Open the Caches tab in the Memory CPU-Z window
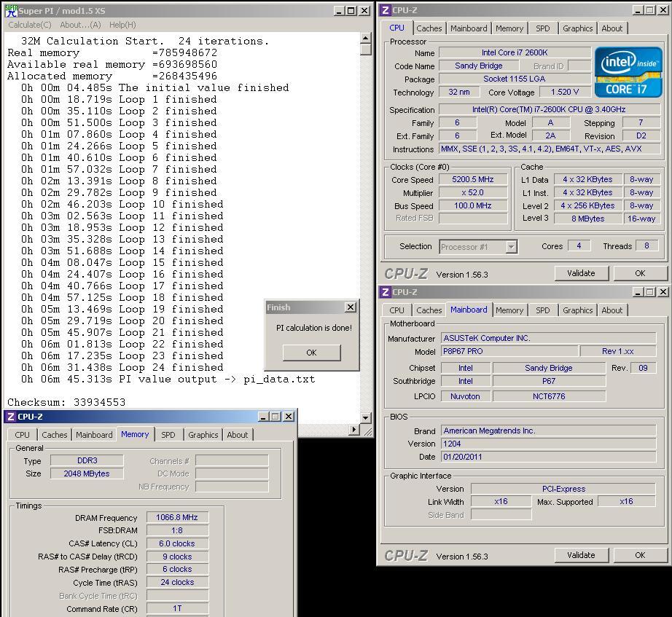Image resolution: width=672 pixels, height=617 pixels. click(55, 435)
